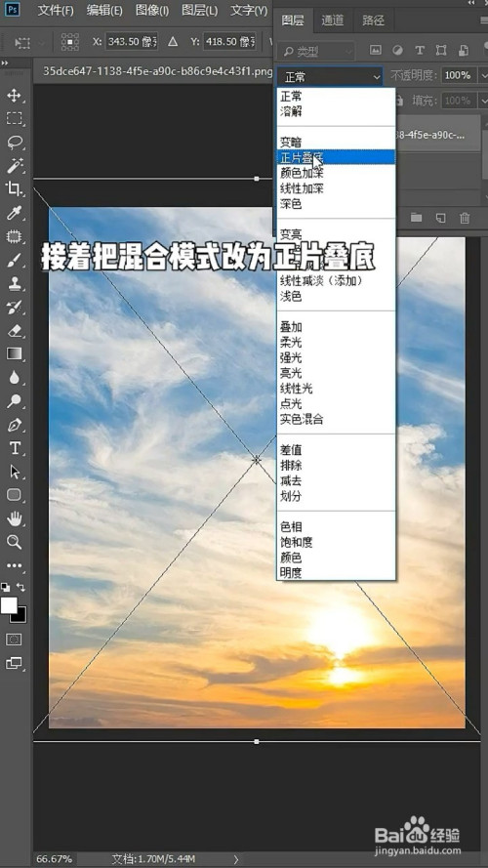Open the 文件(F) menu
Screen dimensions: 488x868
[56, 11]
